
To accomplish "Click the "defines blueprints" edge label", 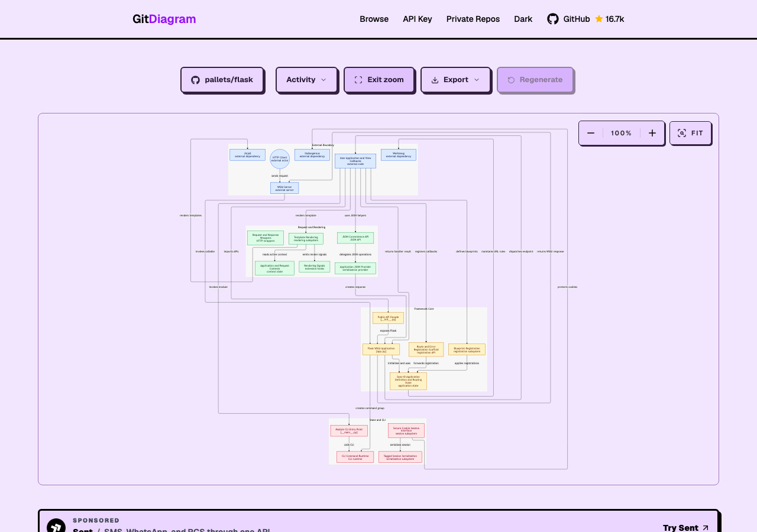I will click(x=467, y=251).
